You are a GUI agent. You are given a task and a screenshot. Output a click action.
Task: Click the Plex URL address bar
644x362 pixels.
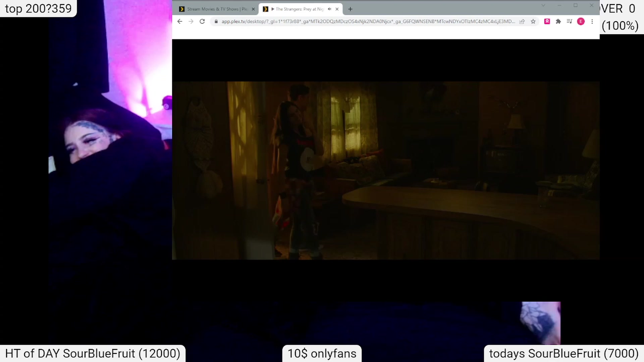click(x=368, y=21)
